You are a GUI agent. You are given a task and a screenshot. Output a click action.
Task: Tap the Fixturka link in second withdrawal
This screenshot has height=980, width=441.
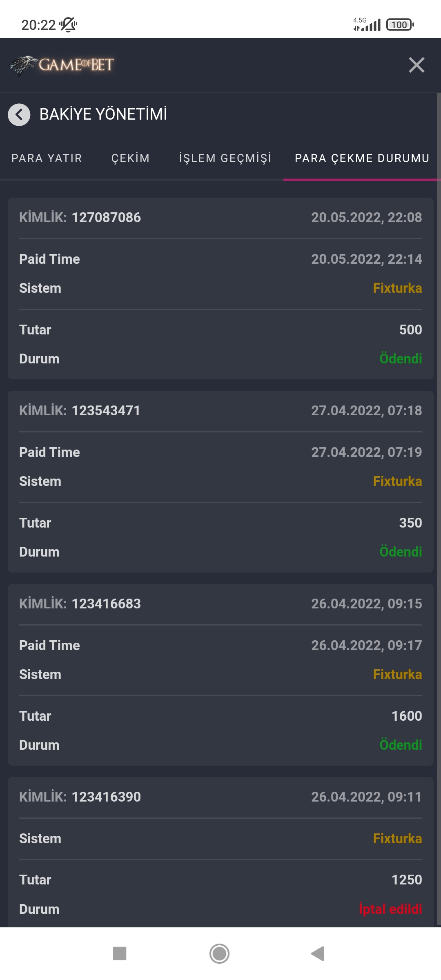tap(397, 481)
